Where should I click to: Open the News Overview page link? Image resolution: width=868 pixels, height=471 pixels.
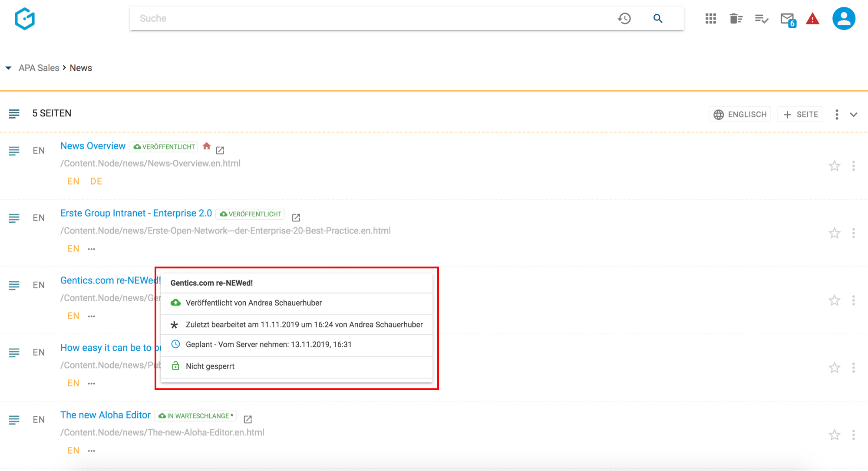click(93, 146)
